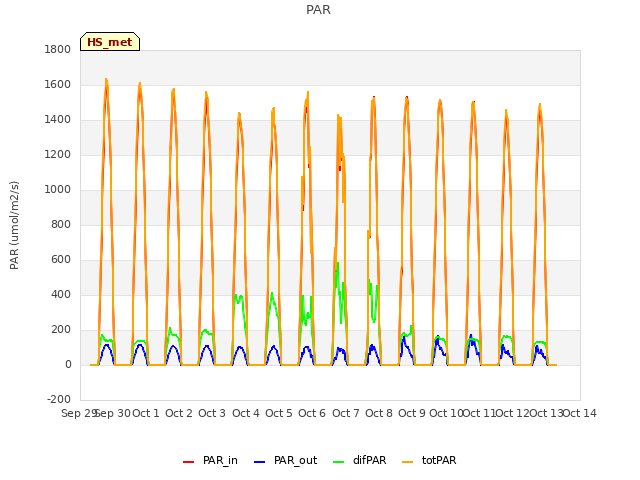This screenshot has width=640, height=480.
Task: Click the blue PAR_out legend swatch
Action: tap(259, 462)
